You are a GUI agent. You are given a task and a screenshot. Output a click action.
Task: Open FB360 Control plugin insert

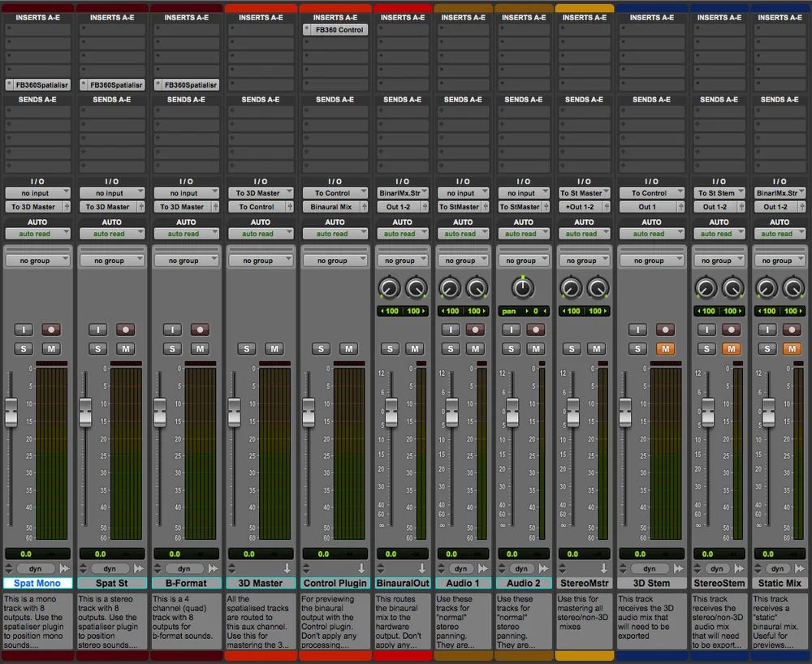(335, 30)
